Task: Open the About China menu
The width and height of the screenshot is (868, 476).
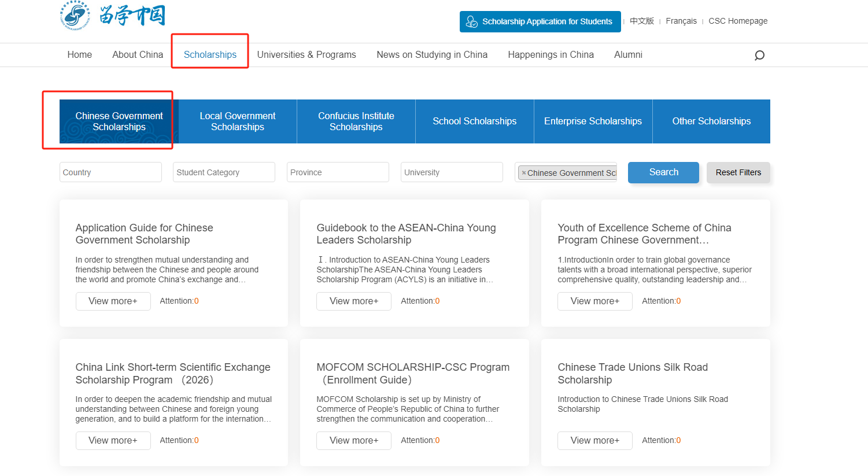Action: click(x=138, y=54)
